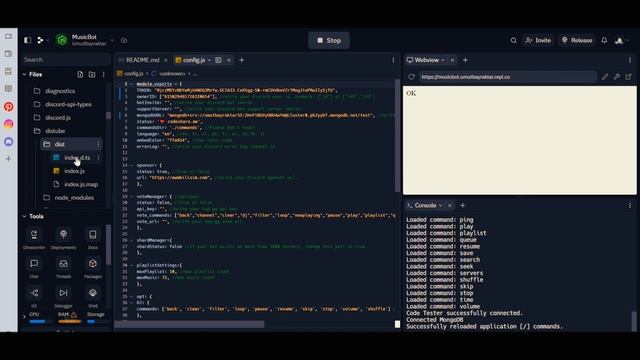Click the RAM usage bar
The height and width of the screenshot is (360, 640).
(x=69, y=322)
